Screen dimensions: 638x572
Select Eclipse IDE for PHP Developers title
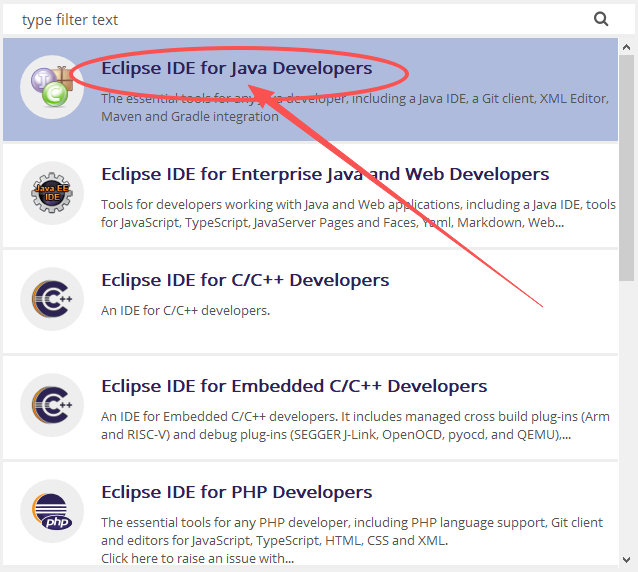237,492
